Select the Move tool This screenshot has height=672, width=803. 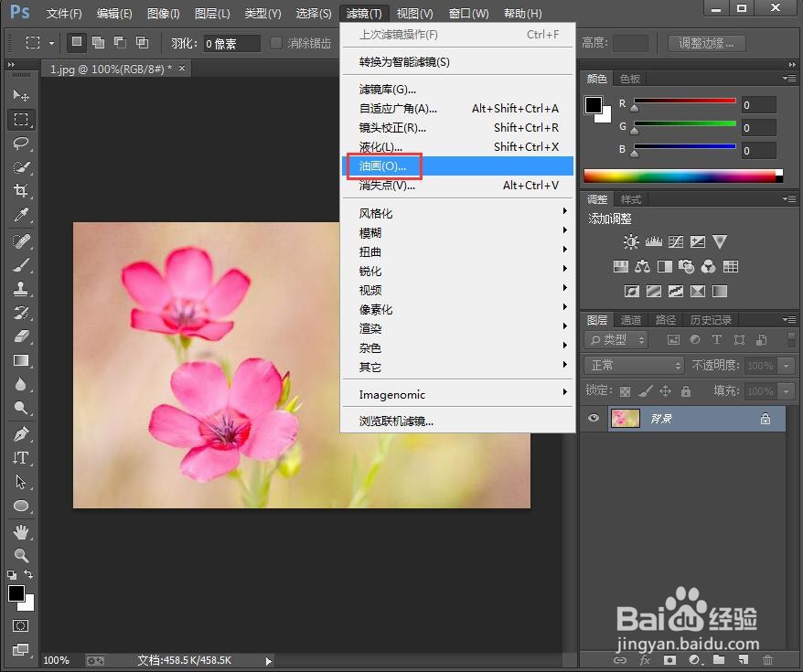(x=20, y=95)
